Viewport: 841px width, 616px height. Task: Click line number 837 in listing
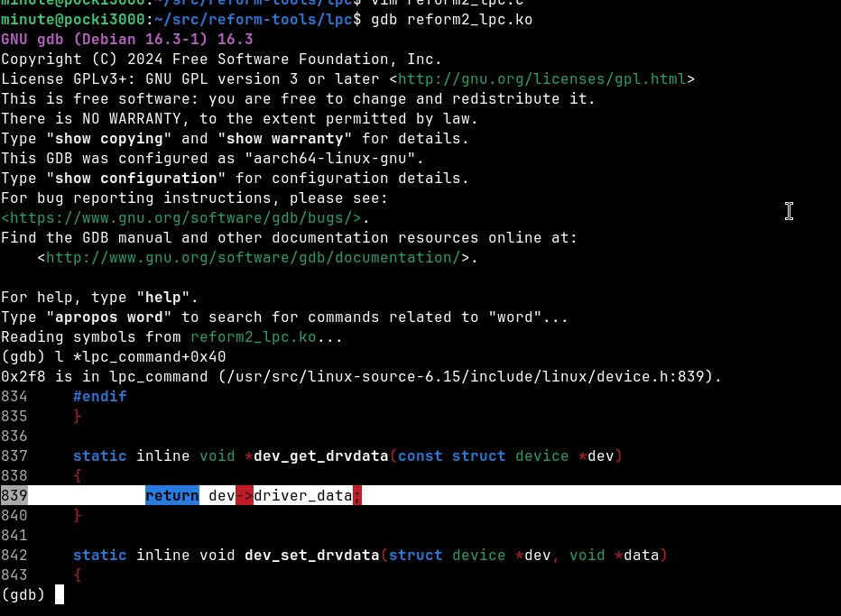coord(14,455)
